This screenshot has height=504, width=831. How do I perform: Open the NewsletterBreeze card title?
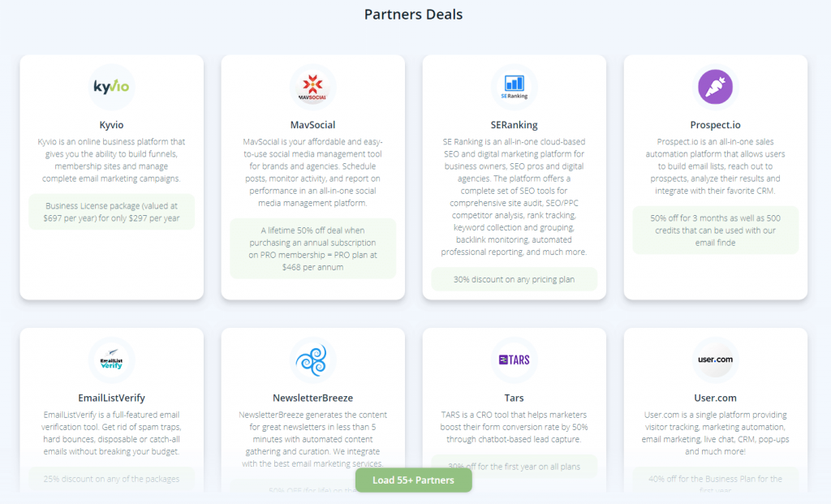(312, 398)
